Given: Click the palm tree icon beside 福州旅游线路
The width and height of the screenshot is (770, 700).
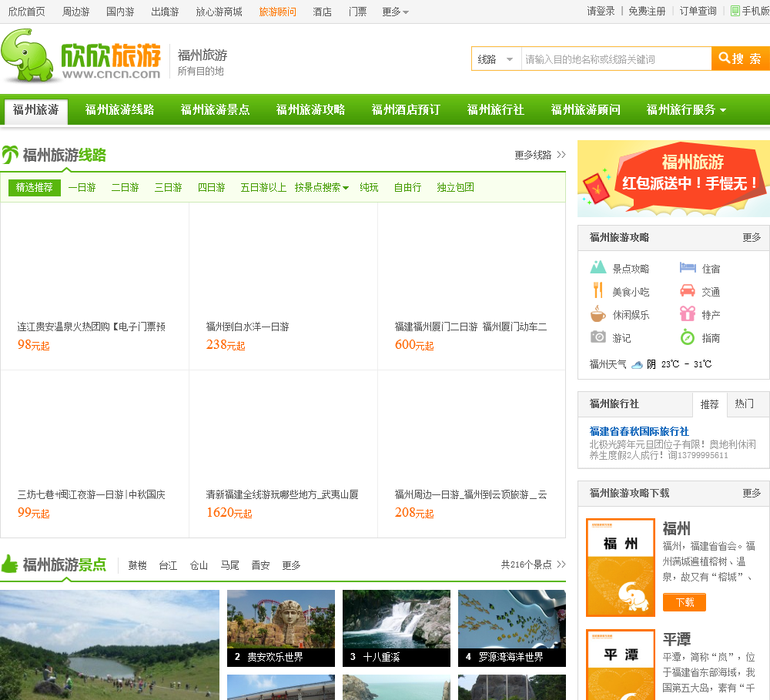Looking at the screenshot, I should (x=10, y=154).
